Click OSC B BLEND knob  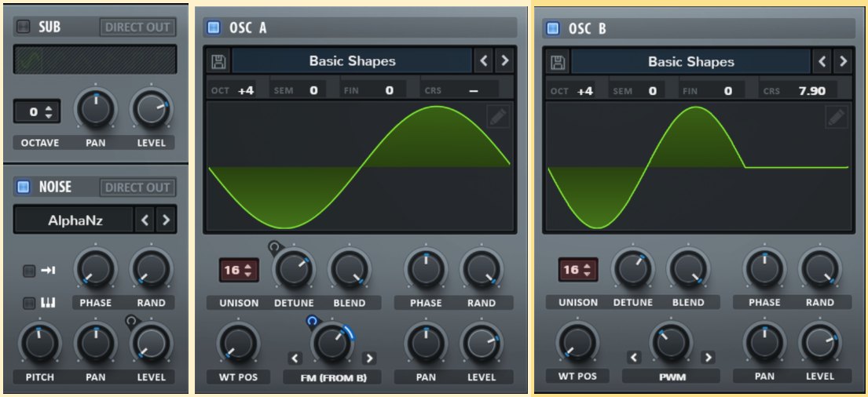688,269
